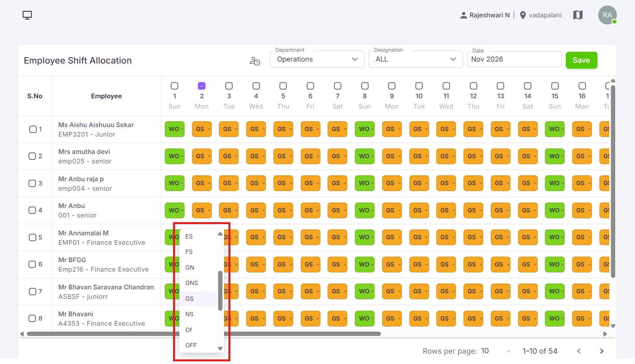Open WO shift cell for Mrs amutha devi Sunday 8
This screenshot has width=635, height=364.
pos(364,156)
